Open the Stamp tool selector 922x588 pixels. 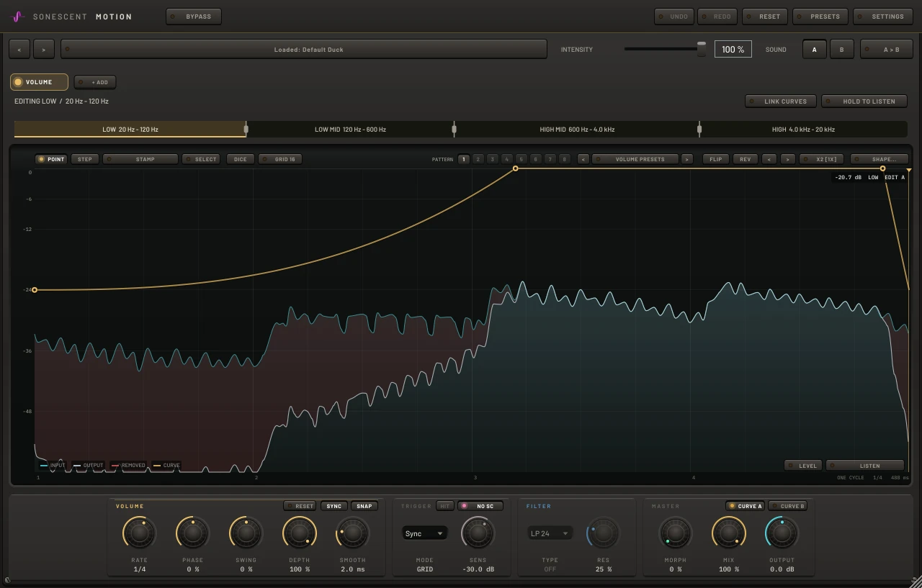pos(140,159)
